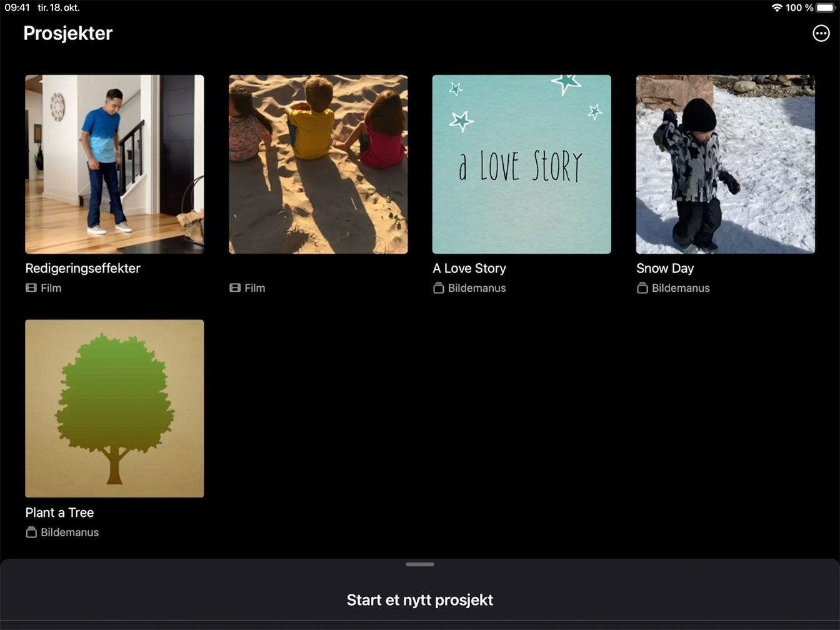Select the Snow Day title text

click(665, 268)
